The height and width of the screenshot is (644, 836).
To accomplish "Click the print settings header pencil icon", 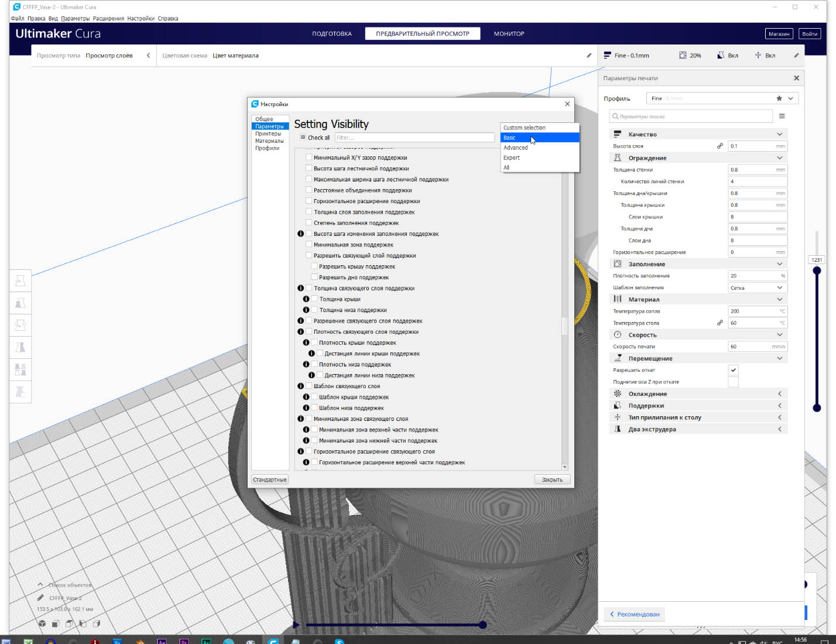I will click(796, 56).
